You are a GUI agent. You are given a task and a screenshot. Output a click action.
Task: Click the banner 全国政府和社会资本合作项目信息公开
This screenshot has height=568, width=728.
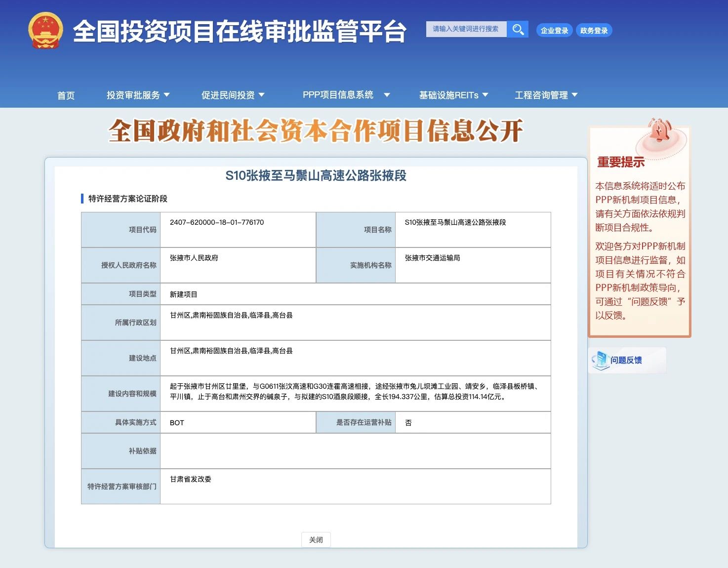pyautogui.click(x=316, y=131)
